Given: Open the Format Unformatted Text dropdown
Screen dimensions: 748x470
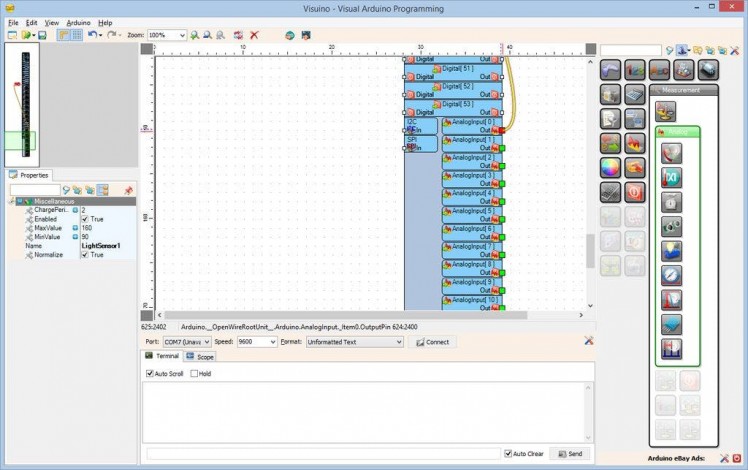Looking at the screenshot, I should 399,342.
